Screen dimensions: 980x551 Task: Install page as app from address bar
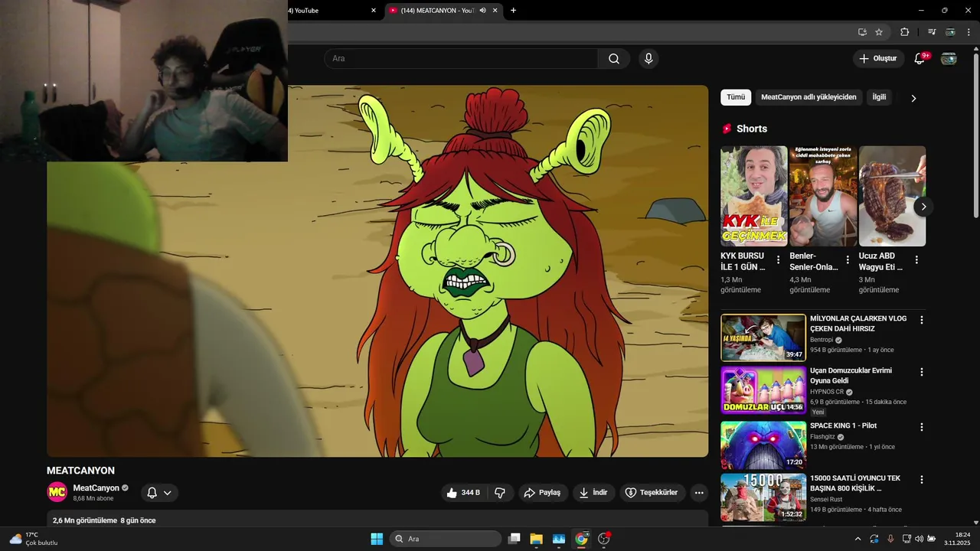click(x=862, y=32)
